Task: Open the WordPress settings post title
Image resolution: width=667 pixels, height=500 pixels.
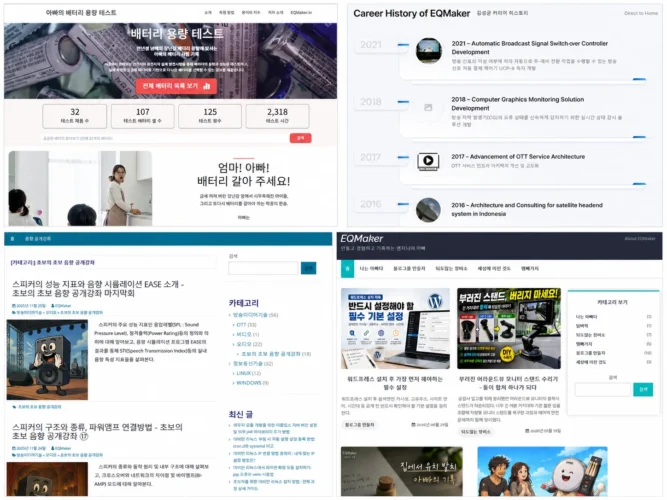Action: [395, 383]
